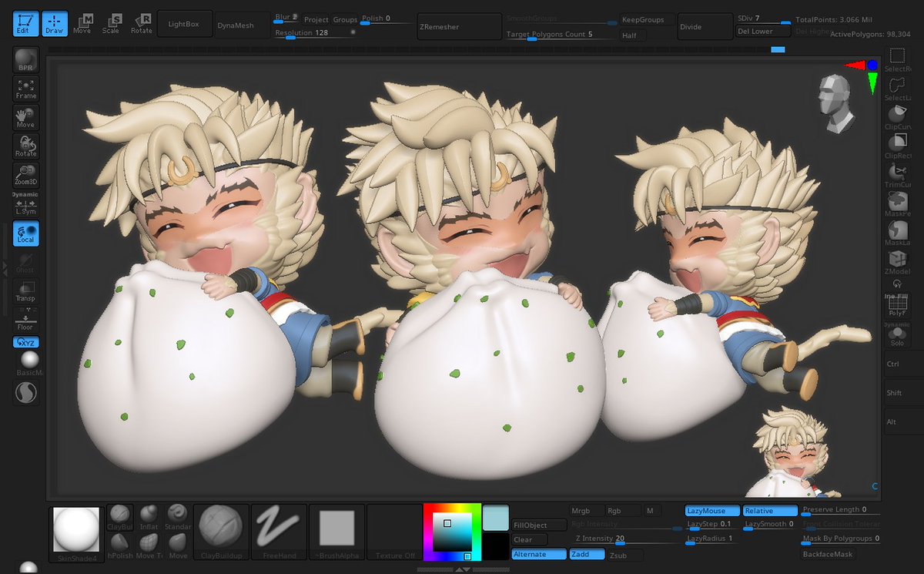Open the large ClayBuildup current brush
This screenshot has width=924, height=574.
[221, 532]
